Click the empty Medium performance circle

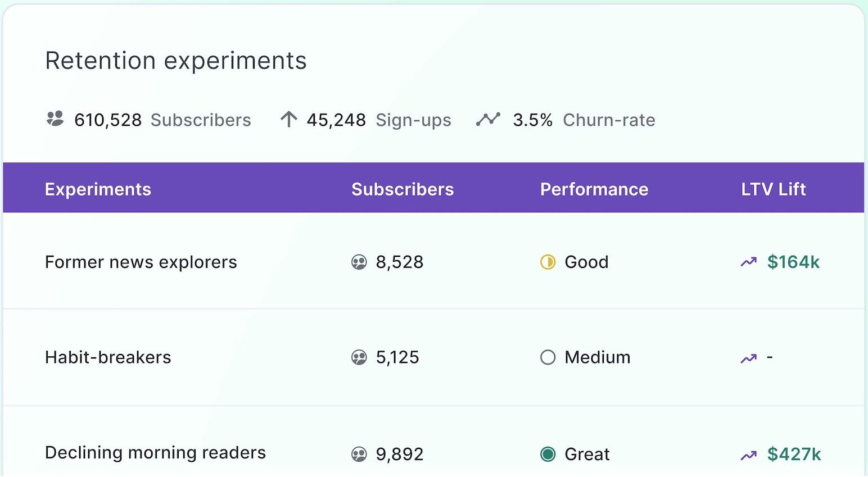tap(548, 357)
